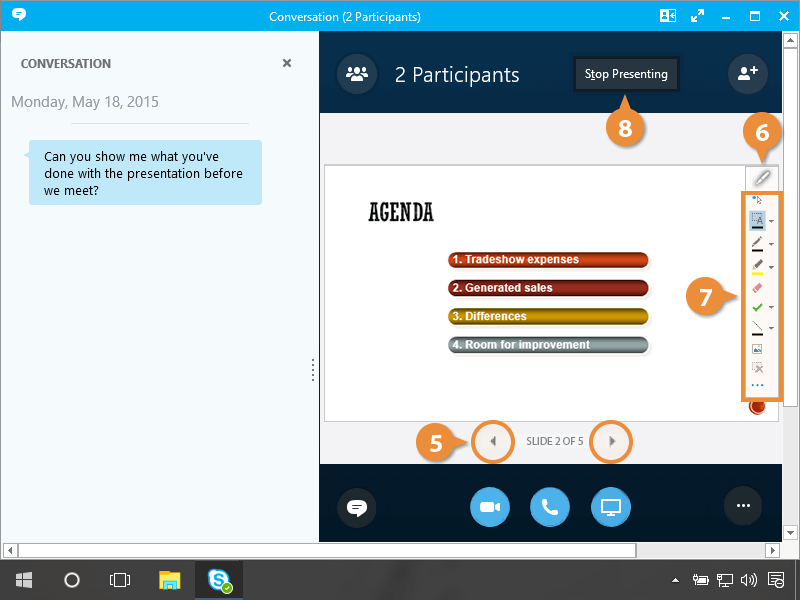
Task: Open the participants list icon
Action: (x=357, y=74)
